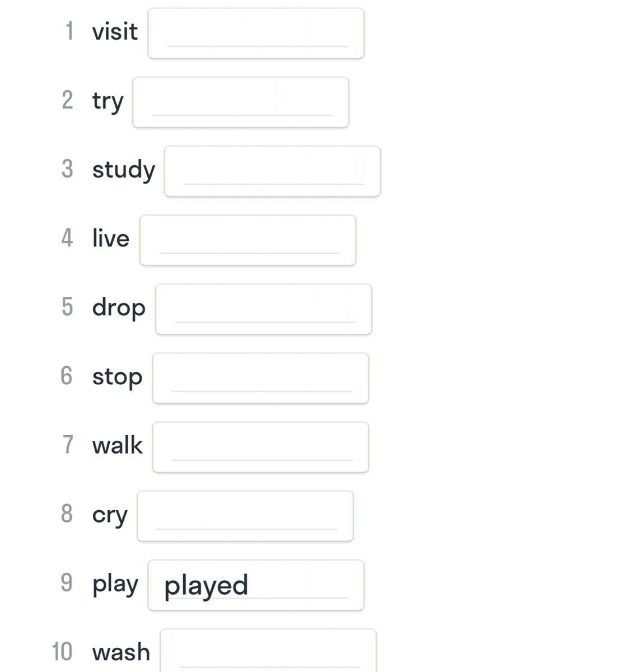This screenshot has height=672, width=635.
Task: Click the answer field next to "visit"
Action: click(x=256, y=33)
